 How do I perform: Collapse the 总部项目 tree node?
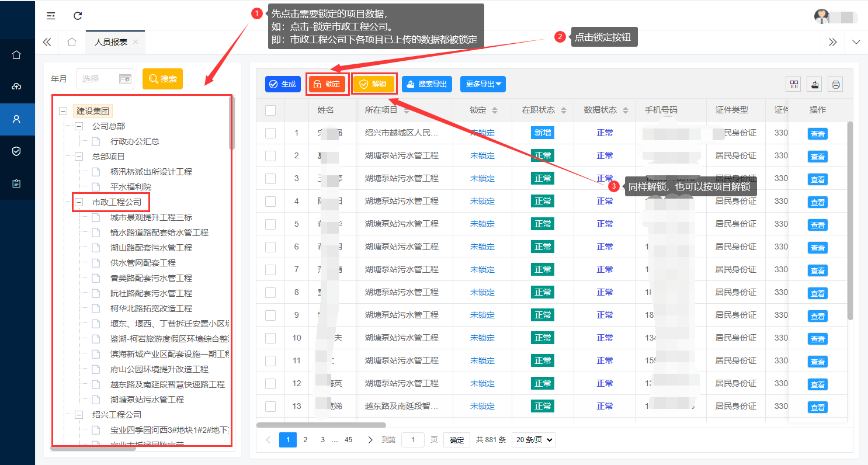click(x=79, y=157)
